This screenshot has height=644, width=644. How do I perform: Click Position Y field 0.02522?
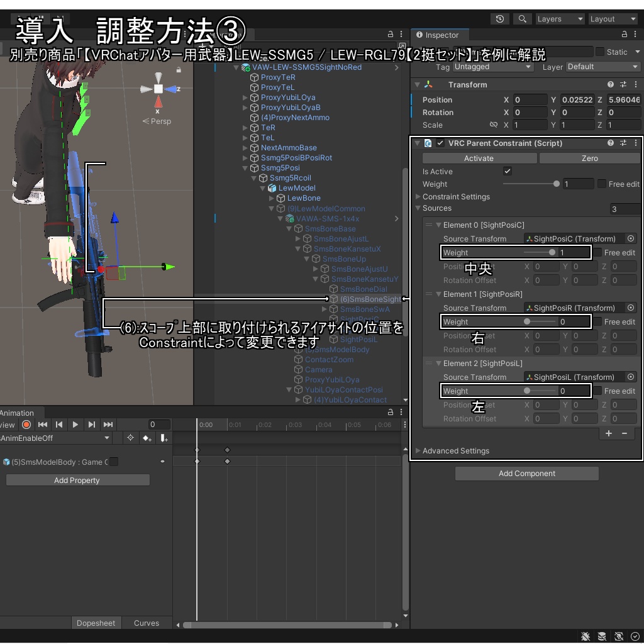(577, 100)
